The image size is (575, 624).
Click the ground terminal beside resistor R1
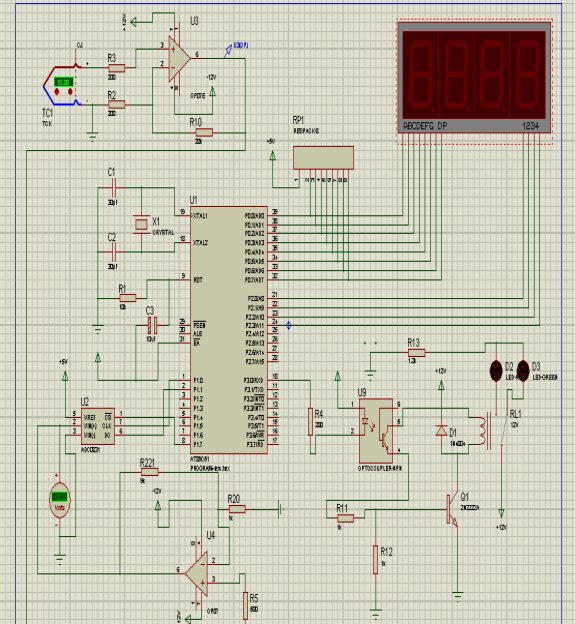98,330
